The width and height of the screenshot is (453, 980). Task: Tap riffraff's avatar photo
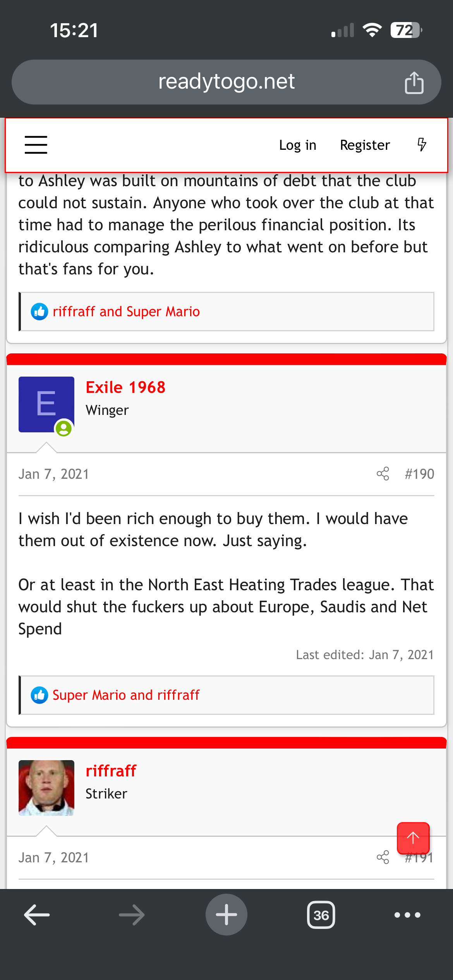coord(46,788)
